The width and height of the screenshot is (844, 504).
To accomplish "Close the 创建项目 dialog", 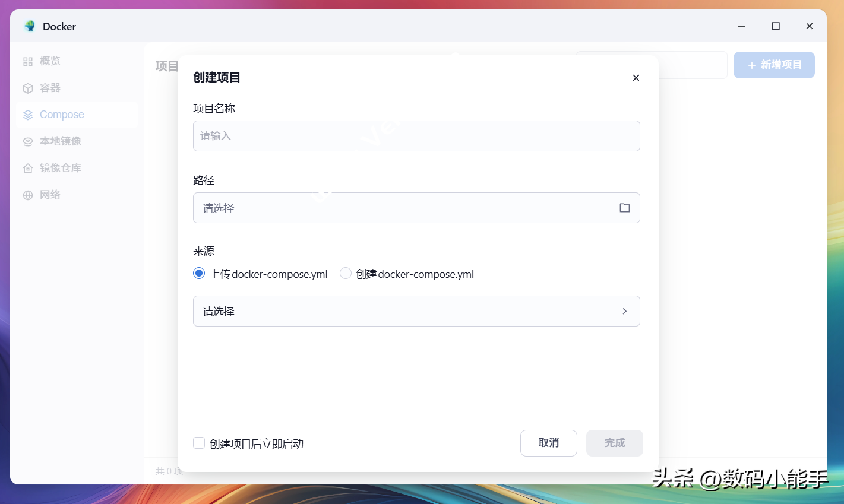I will [x=636, y=78].
